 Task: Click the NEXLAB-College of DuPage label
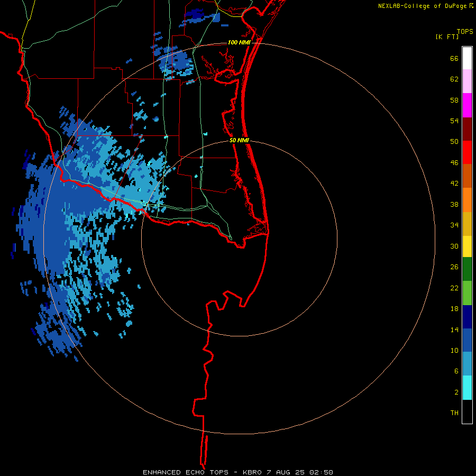coord(423,6)
